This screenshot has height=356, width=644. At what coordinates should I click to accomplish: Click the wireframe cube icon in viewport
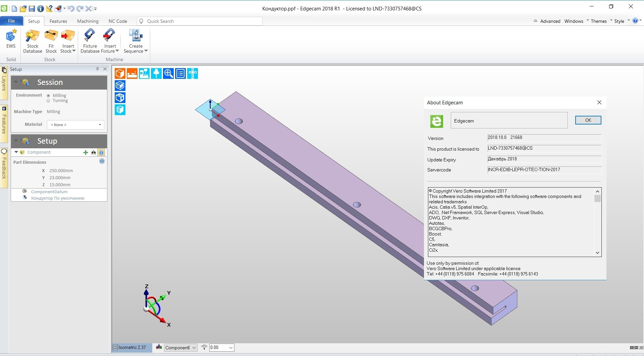point(120,86)
